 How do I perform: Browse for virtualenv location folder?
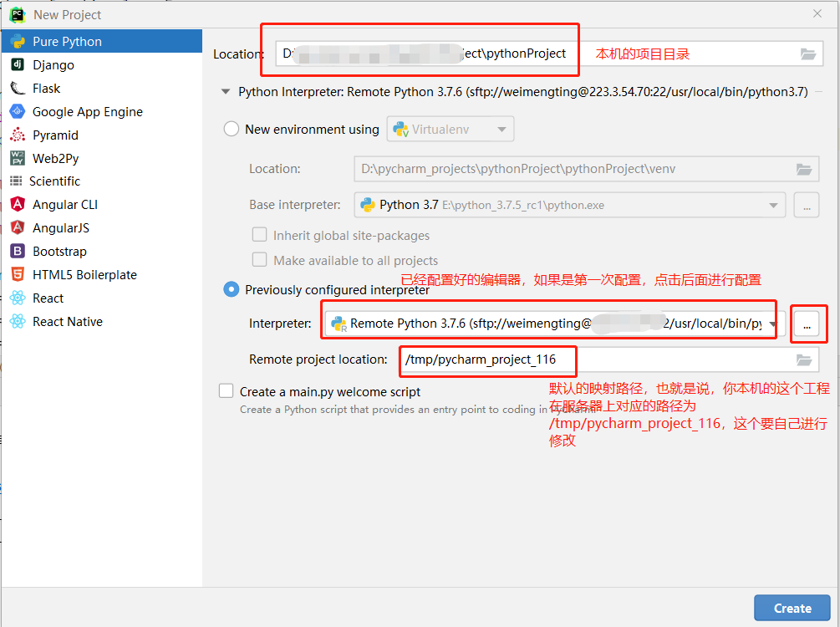pyautogui.click(x=803, y=170)
